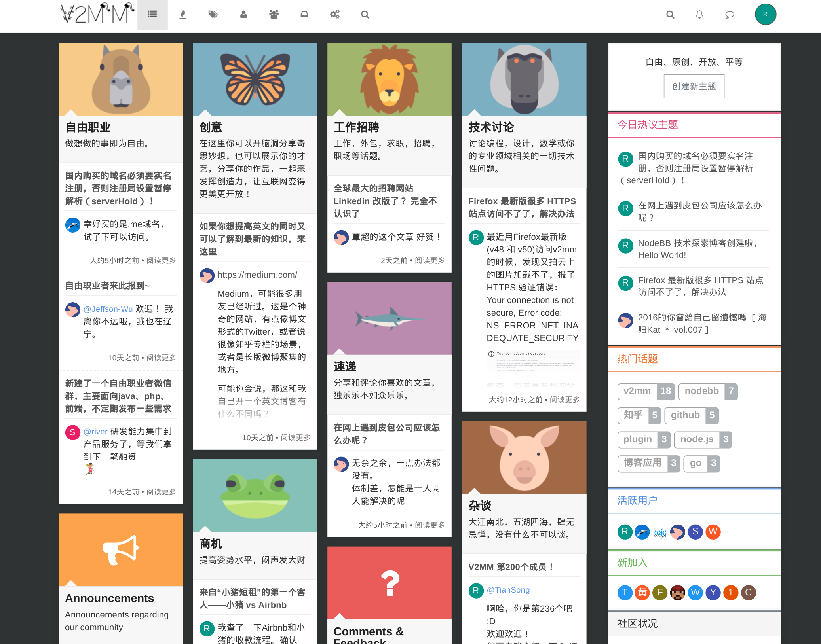The width and height of the screenshot is (821, 644).
Task: Open the chat messages bubble icon
Action: [x=730, y=14]
